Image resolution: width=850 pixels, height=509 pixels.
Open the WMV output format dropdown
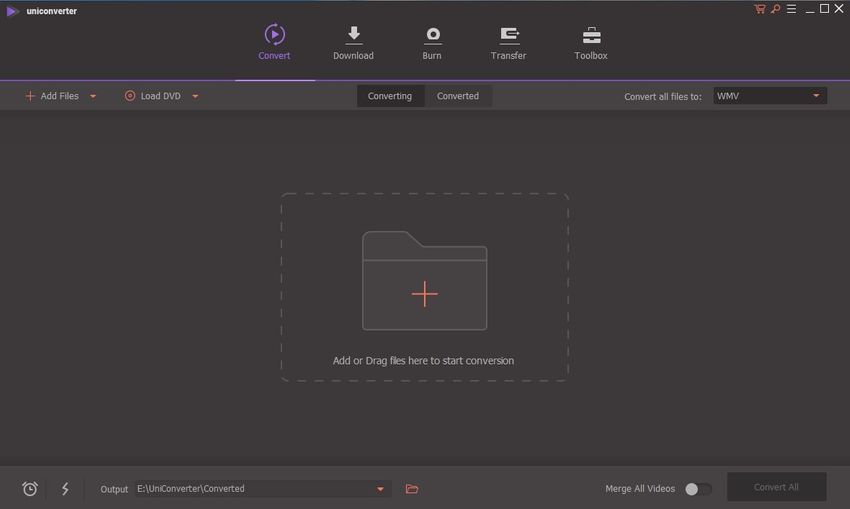click(769, 96)
